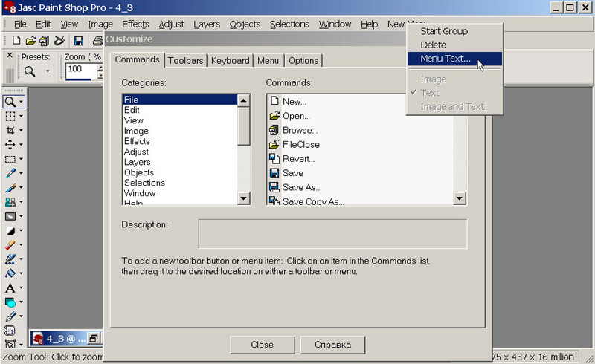Click the New file icon in the toolbar

click(x=16, y=40)
